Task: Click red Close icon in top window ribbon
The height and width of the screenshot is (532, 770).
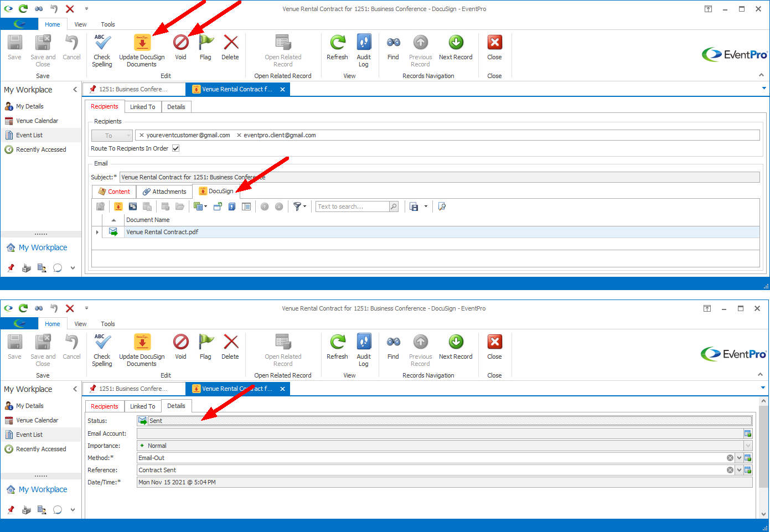Action: 494,43
